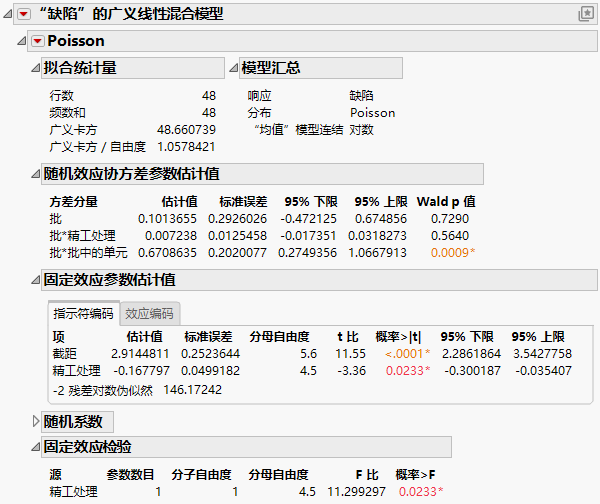Collapse the 固定效应检验 section
The width and height of the screenshot is (600, 504).
(36, 447)
